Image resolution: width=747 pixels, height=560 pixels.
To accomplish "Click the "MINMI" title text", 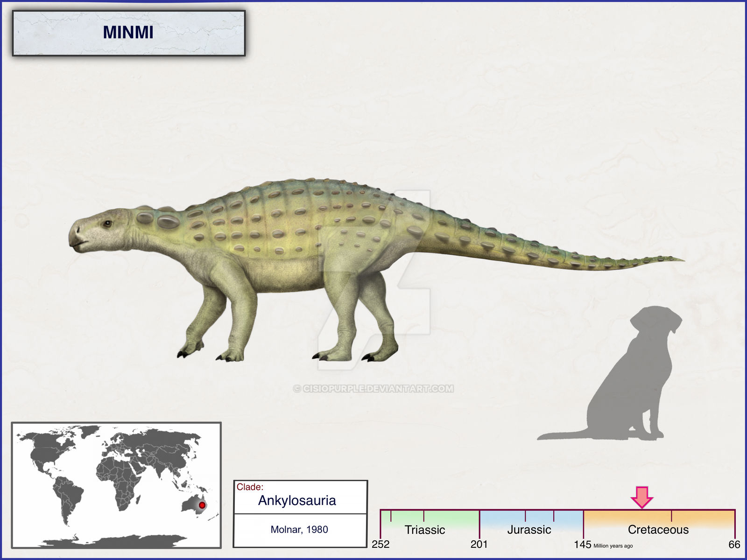I will (x=128, y=32).
